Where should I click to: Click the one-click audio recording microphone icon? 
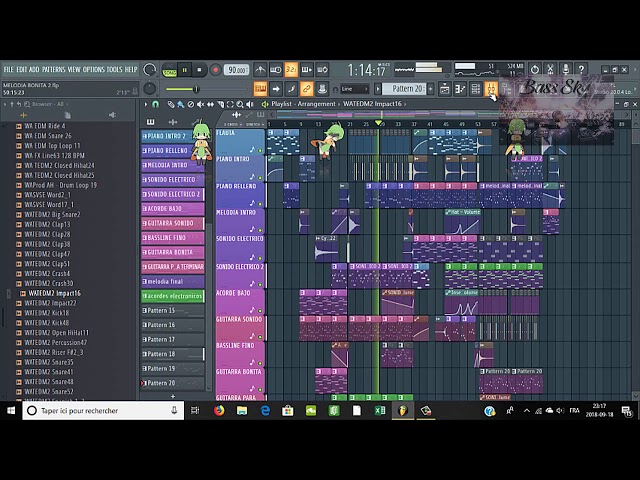point(566,70)
